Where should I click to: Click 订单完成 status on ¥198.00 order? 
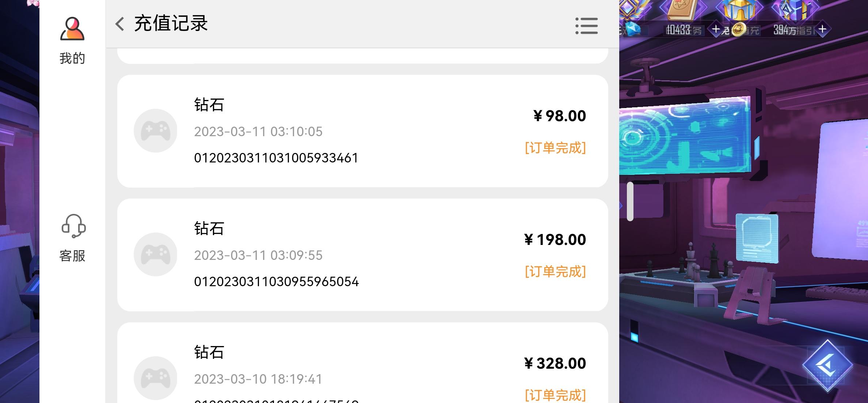[555, 272]
